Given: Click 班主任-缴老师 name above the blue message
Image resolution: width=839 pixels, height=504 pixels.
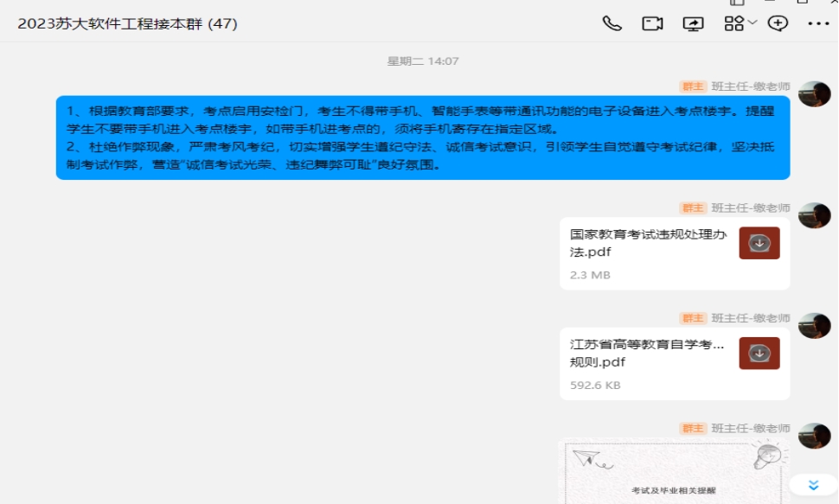Looking at the screenshot, I should [x=750, y=86].
